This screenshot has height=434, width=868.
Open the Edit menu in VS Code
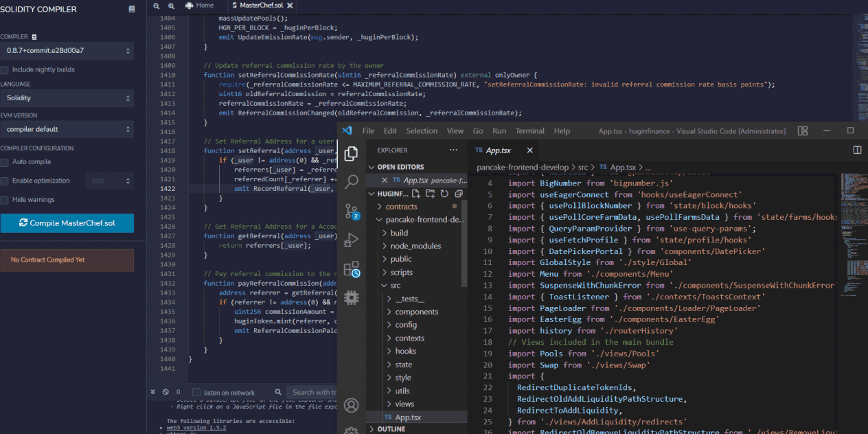390,130
